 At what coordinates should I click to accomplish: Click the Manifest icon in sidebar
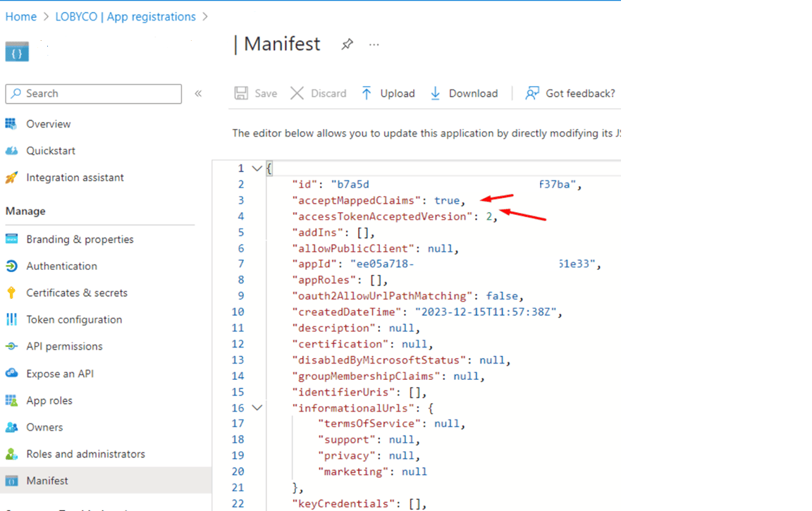click(x=11, y=481)
